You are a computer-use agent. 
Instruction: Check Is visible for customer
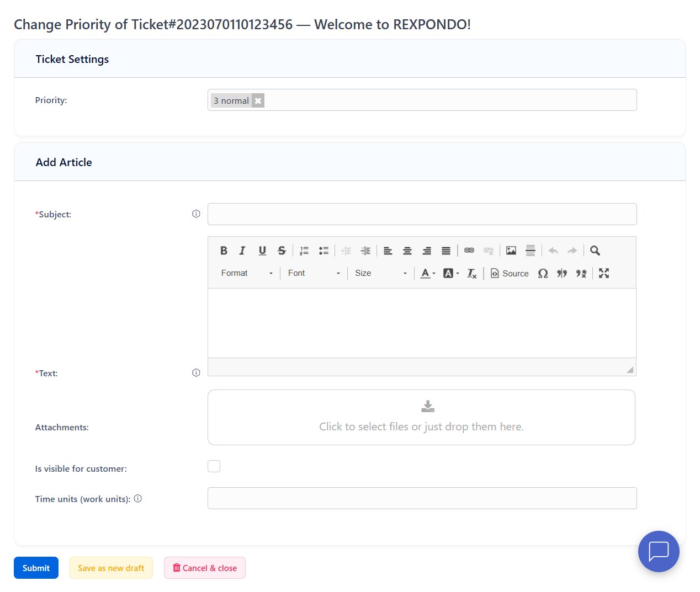214,466
